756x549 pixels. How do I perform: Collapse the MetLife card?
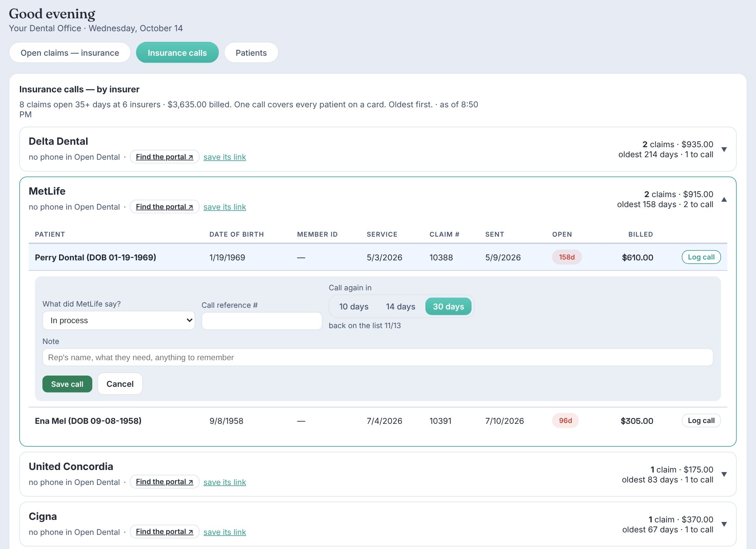724,199
